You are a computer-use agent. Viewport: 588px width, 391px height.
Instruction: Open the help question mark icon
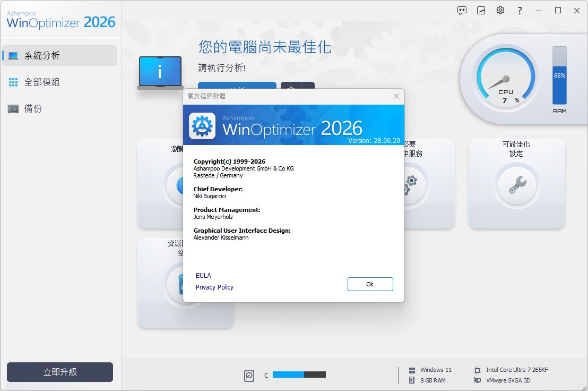point(520,11)
